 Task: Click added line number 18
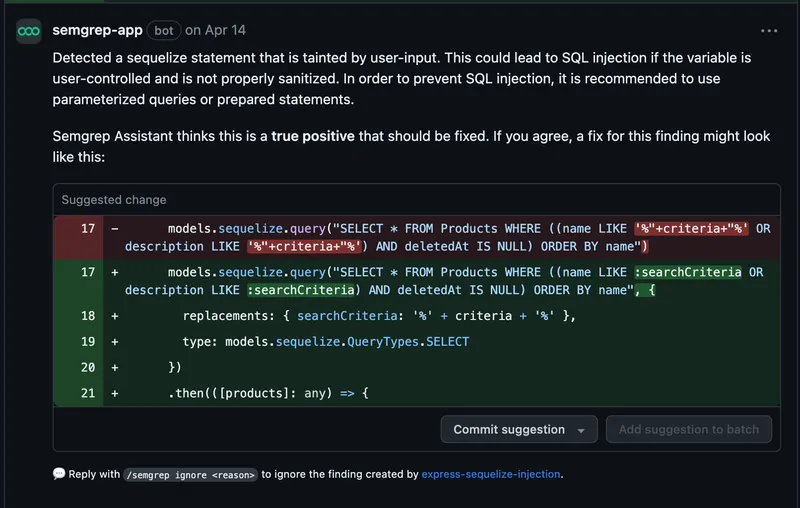[88, 316]
